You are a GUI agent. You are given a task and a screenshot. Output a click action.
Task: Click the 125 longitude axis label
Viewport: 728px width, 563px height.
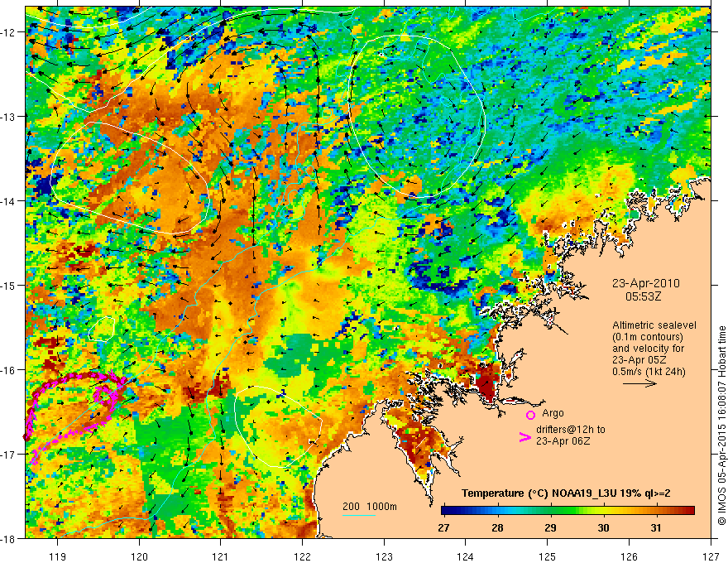pos(547,557)
